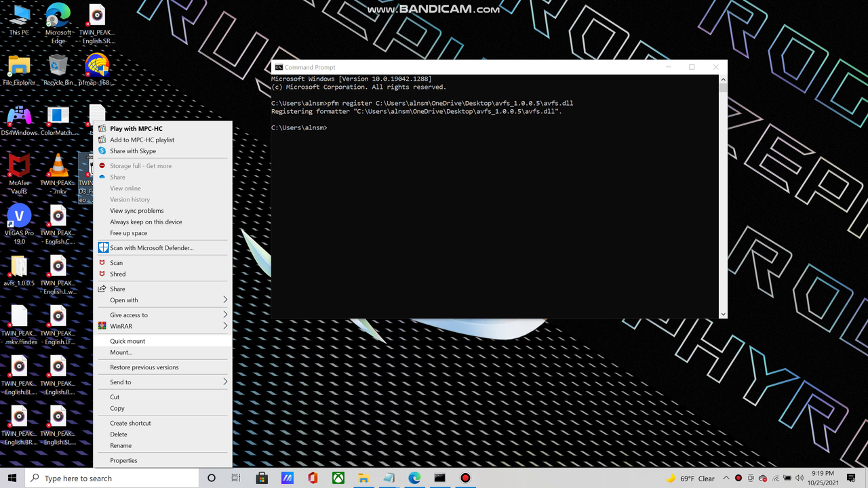Select the TWIN_PEAK English.BR audio file

point(19,425)
